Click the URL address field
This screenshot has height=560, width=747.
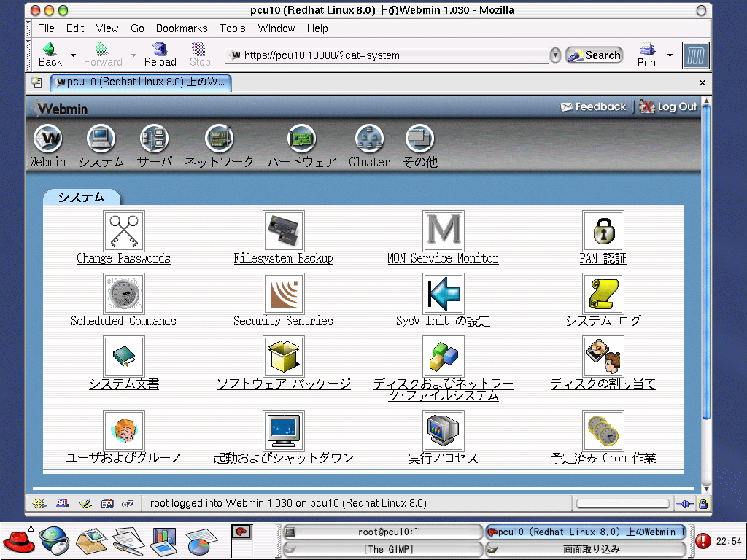click(387, 55)
